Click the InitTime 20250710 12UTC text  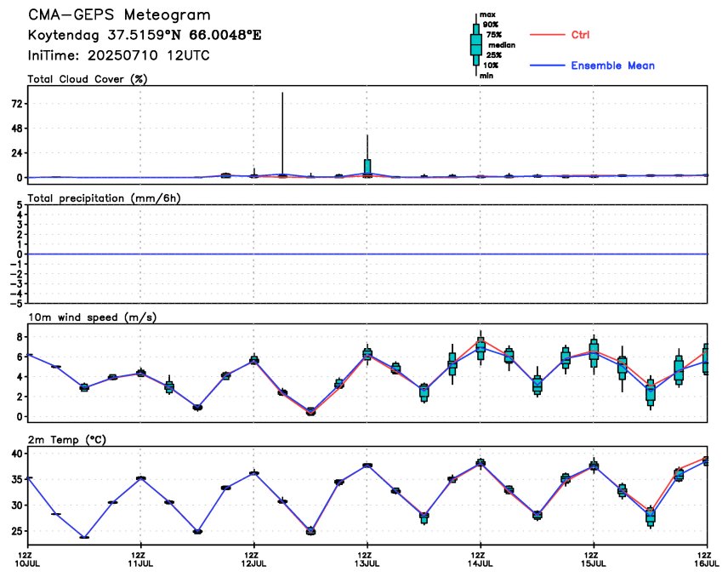coord(119,56)
